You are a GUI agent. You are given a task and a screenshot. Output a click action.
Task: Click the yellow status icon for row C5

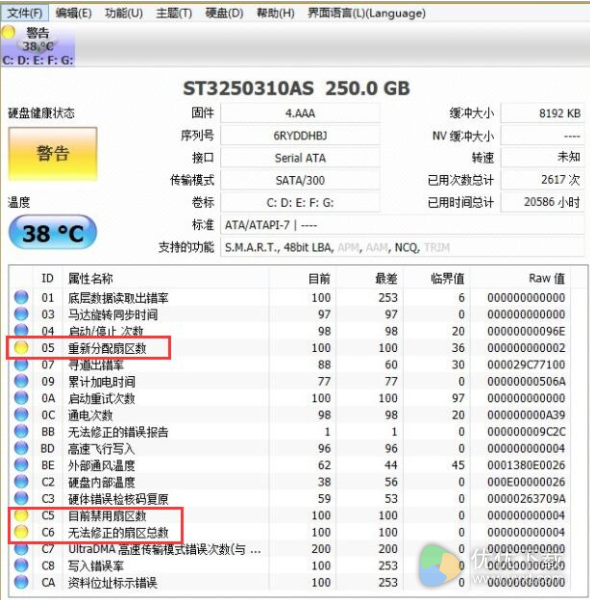point(21,515)
